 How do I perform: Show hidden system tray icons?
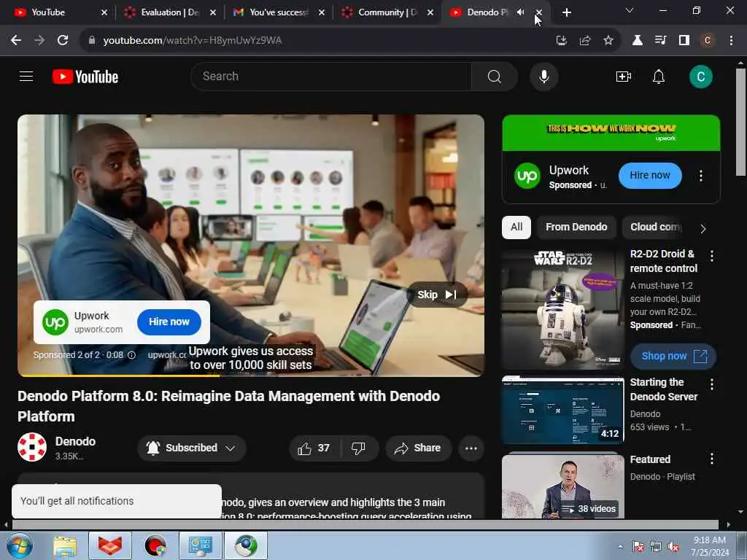tap(620, 546)
